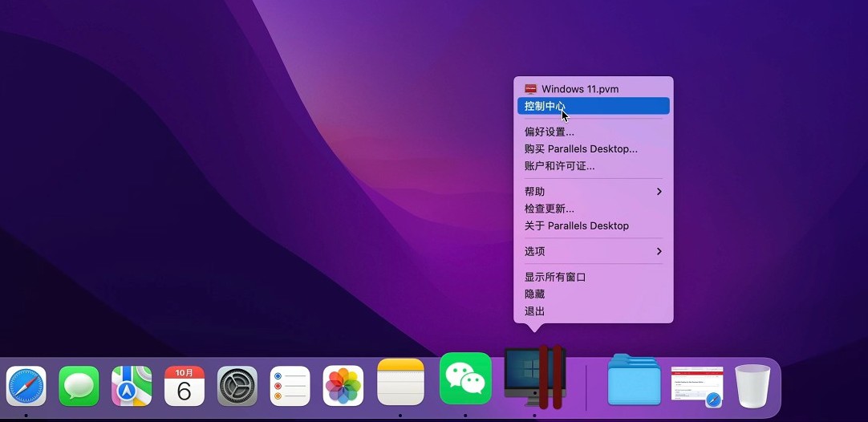Open the Maps app in Dock
The width and height of the screenshot is (868, 422).
132,387
